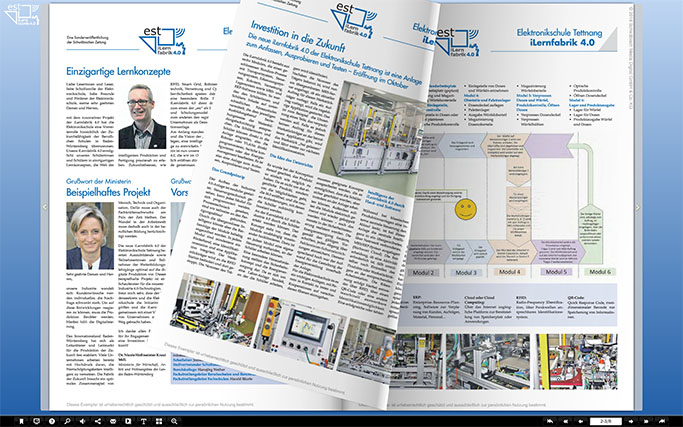Click the zoom-in magnifier icon

tap(174, 421)
